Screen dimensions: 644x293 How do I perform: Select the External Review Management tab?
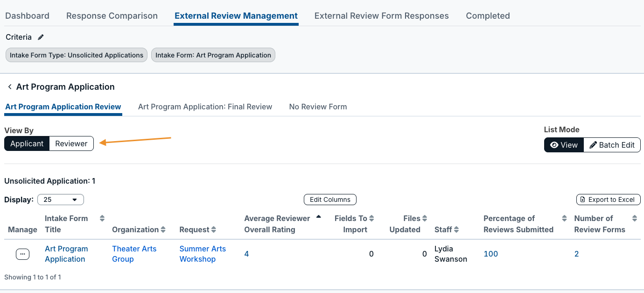236,16
